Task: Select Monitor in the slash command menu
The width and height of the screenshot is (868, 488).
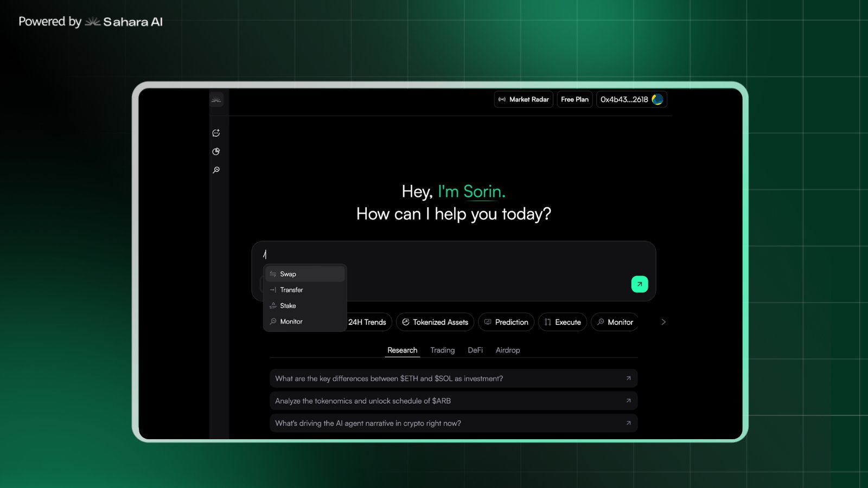Action: tap(305, 321)
